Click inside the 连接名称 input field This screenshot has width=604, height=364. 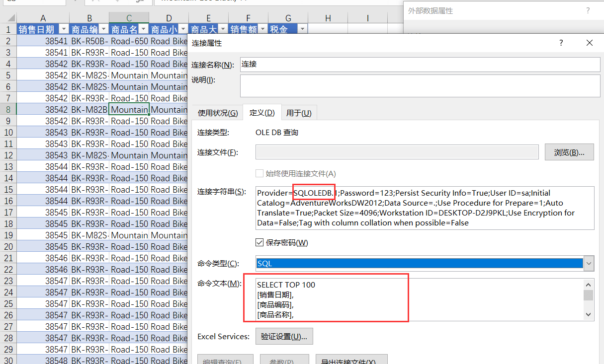point(420,65)
